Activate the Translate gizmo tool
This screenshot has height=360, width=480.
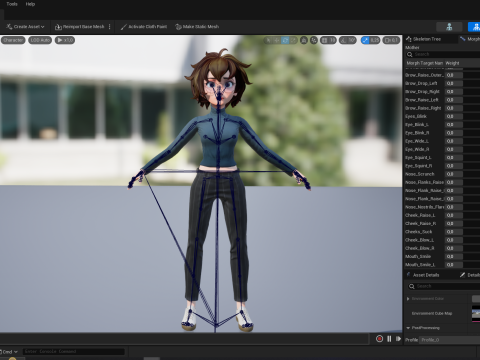(277, 40)
